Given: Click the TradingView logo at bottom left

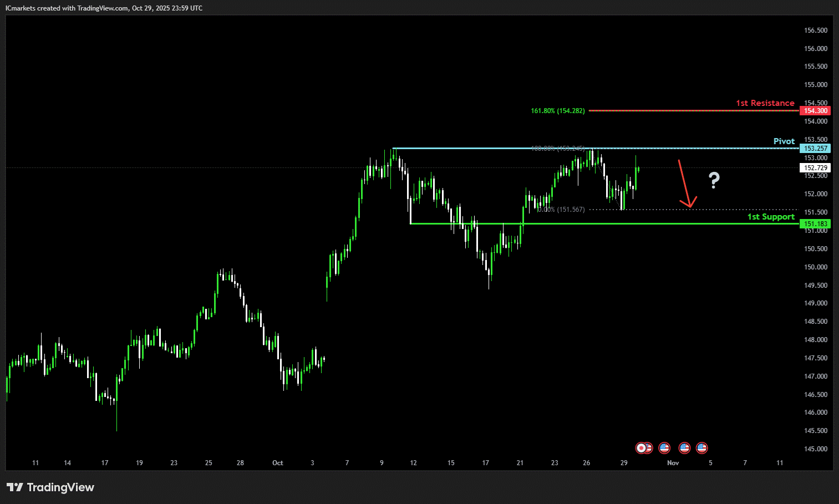Looking at the screenshot, I should pyautogui.click(x=50, y=487).
